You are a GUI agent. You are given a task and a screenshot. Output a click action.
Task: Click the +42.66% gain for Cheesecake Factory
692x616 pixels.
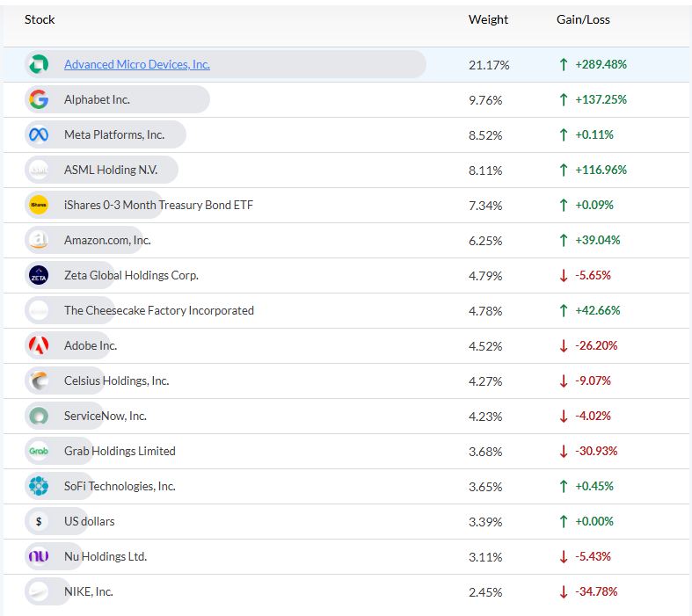coord(598,310)
